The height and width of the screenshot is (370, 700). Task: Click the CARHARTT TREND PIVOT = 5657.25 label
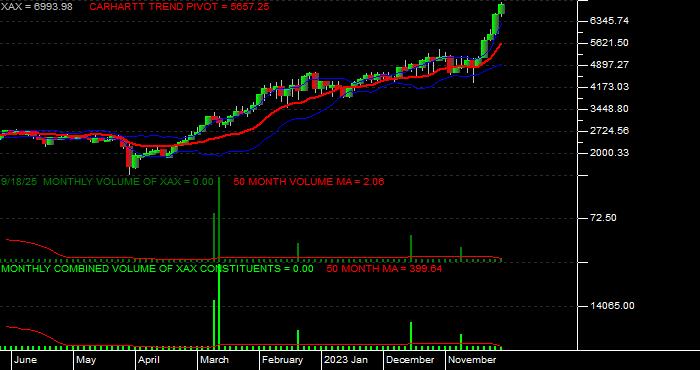[179, 7]
